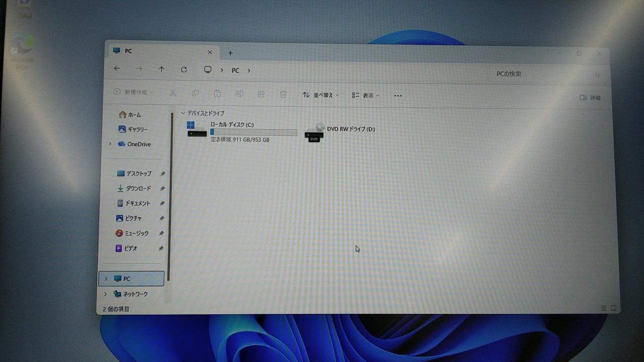Open the 並べ替え sort dropdown

(x=320, y=95)
